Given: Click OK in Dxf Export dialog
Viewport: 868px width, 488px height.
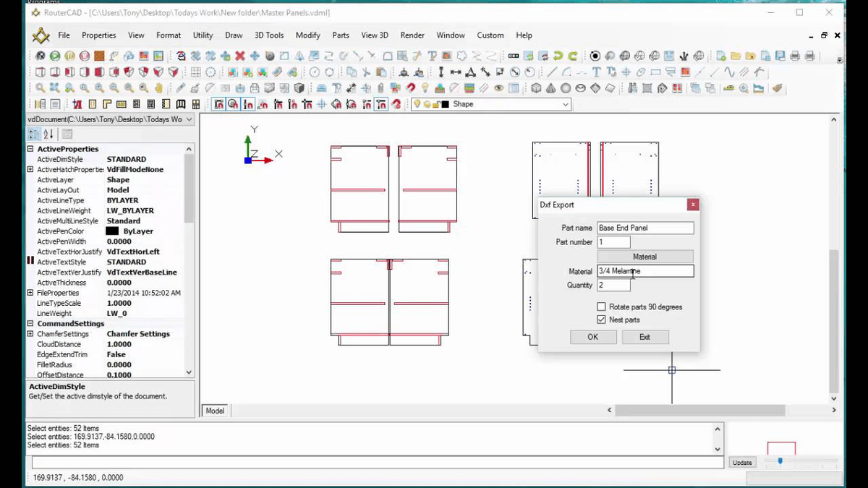Looking at the screenshot, I should click(592, 337).
